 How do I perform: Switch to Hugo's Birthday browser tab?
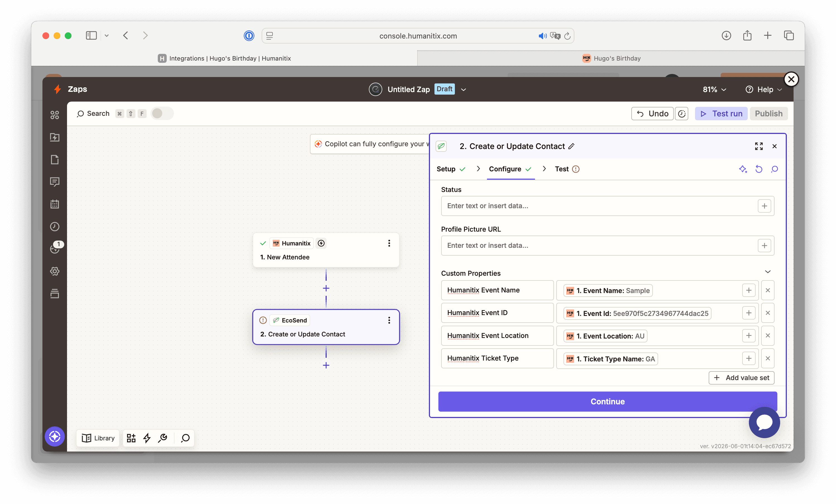point(611,58)
